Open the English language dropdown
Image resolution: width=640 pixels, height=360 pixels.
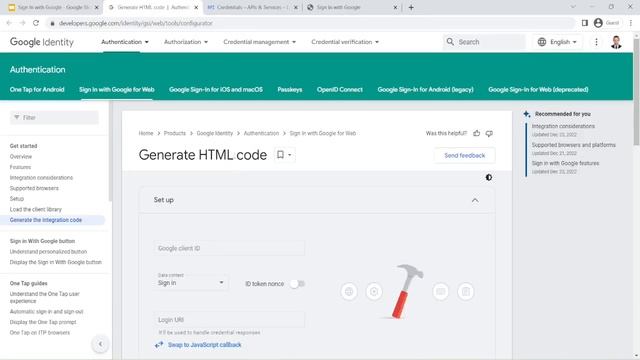[x=558, y=42]
